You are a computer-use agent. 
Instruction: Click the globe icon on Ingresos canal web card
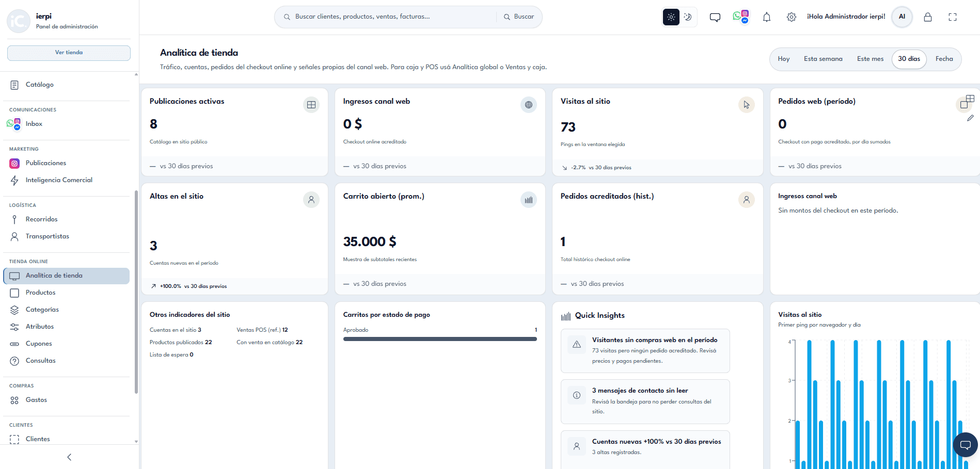point(529,105)
